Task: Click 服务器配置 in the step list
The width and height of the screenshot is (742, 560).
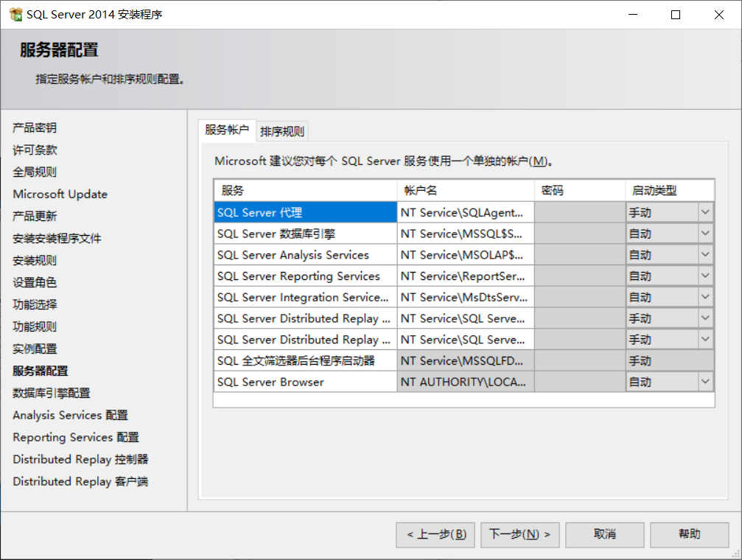Action: (41, 371)
